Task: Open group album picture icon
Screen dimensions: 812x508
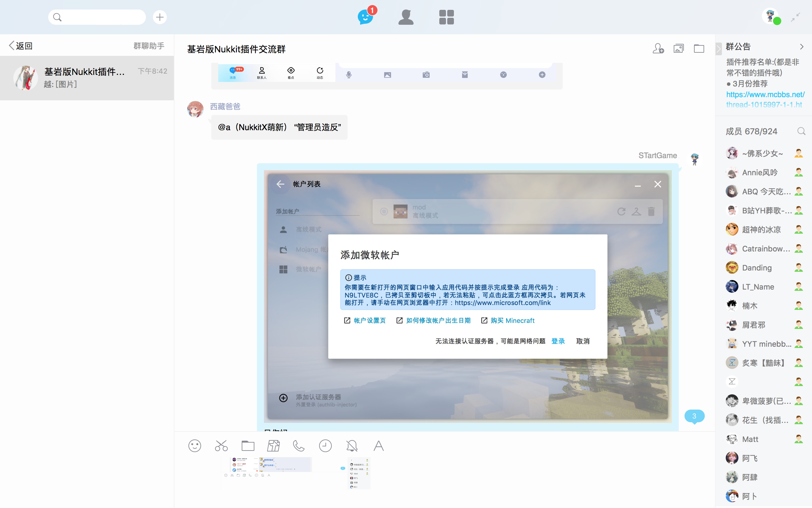Action: [678, 49]
